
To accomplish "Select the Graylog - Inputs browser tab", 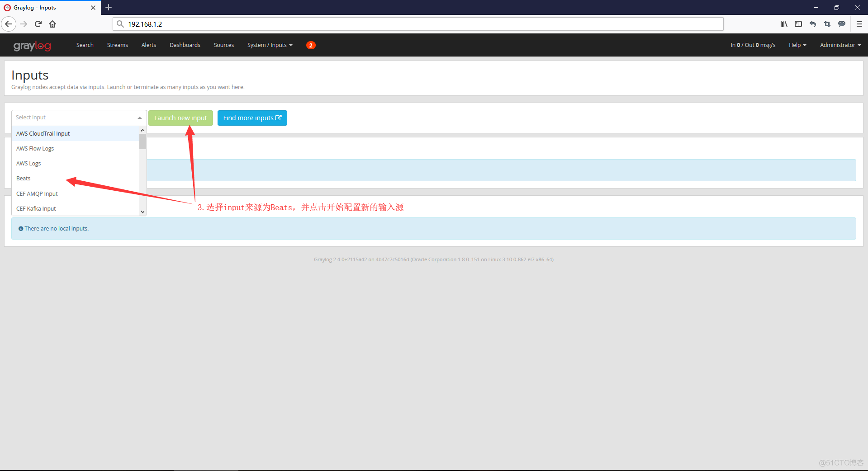I will click(x=50, y=8).
